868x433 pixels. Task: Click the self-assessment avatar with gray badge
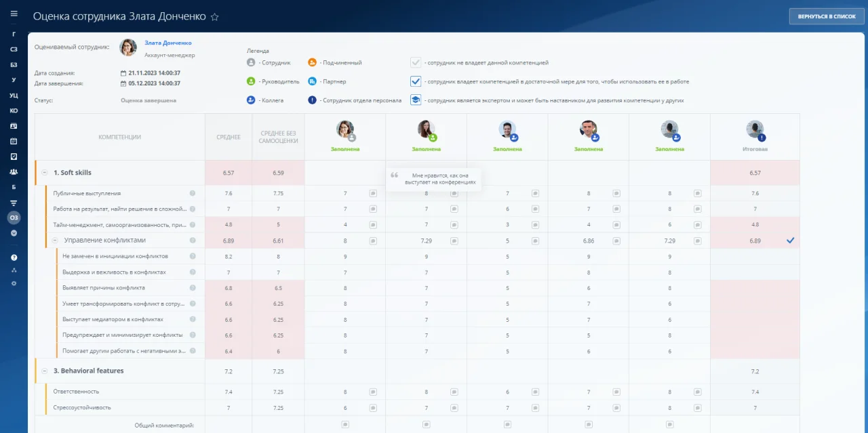tap(345, 130)
